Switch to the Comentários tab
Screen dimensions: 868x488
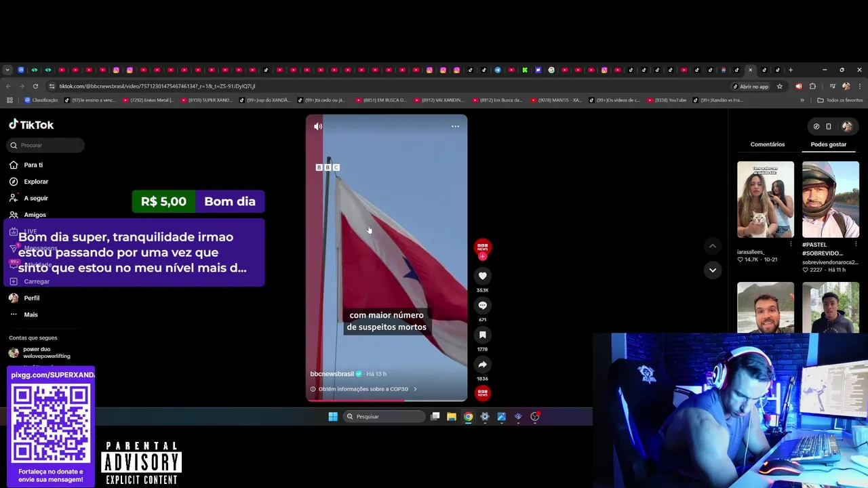(767, 144)
